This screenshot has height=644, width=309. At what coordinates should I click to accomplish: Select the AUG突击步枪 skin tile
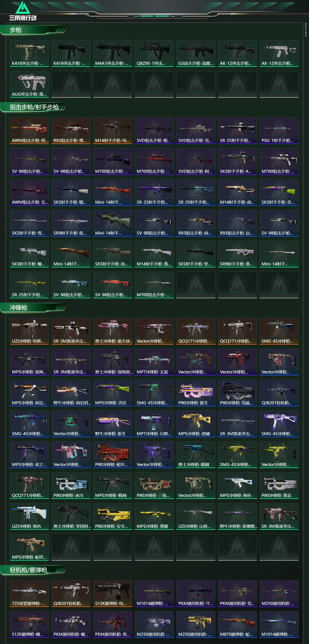pos(29,84)
